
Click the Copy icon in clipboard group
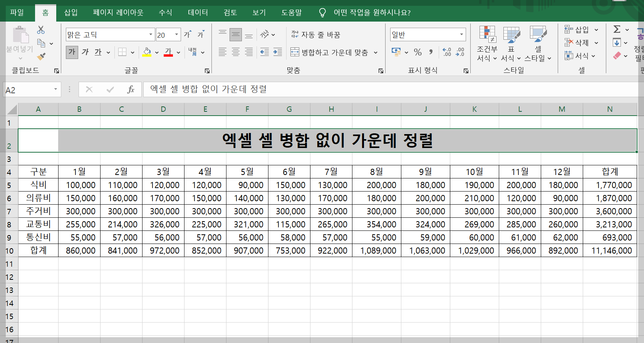pyautogui.click(x=41, y=43)
